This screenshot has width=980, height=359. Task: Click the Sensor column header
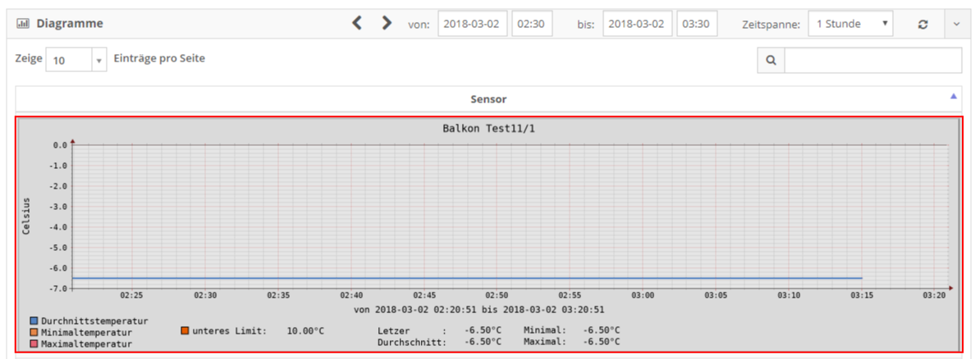click(x=488, y=98)
